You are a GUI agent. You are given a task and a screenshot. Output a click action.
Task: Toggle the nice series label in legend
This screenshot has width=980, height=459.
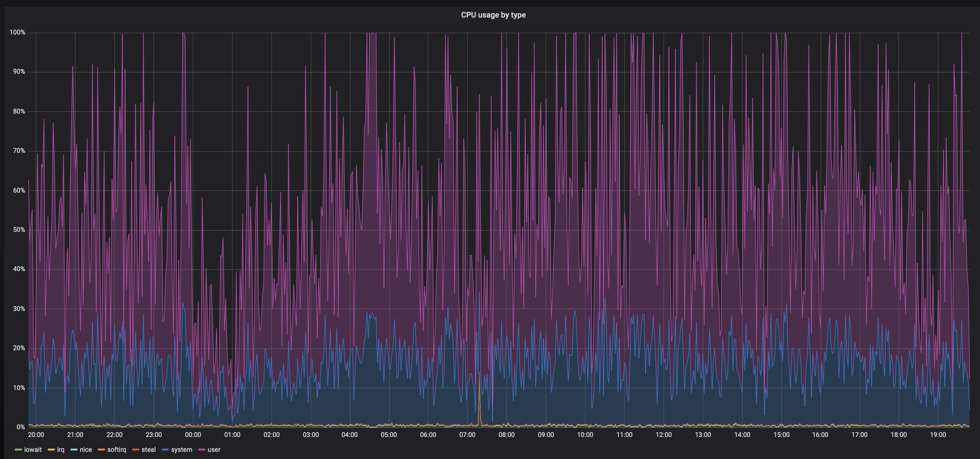coord(86,449)
